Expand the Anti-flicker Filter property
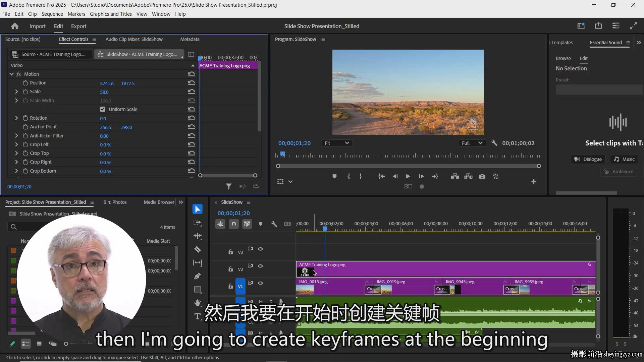This screenshot has height=362, width=644. point(16,136)
